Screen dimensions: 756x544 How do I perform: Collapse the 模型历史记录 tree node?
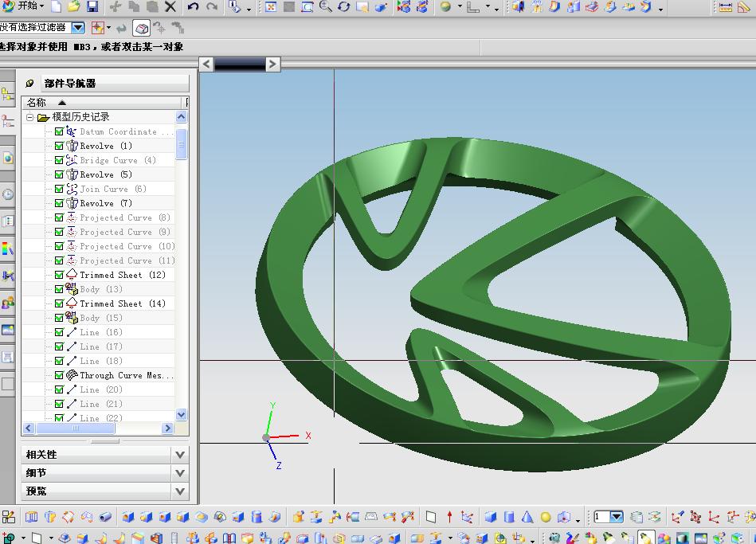(30, 117)
